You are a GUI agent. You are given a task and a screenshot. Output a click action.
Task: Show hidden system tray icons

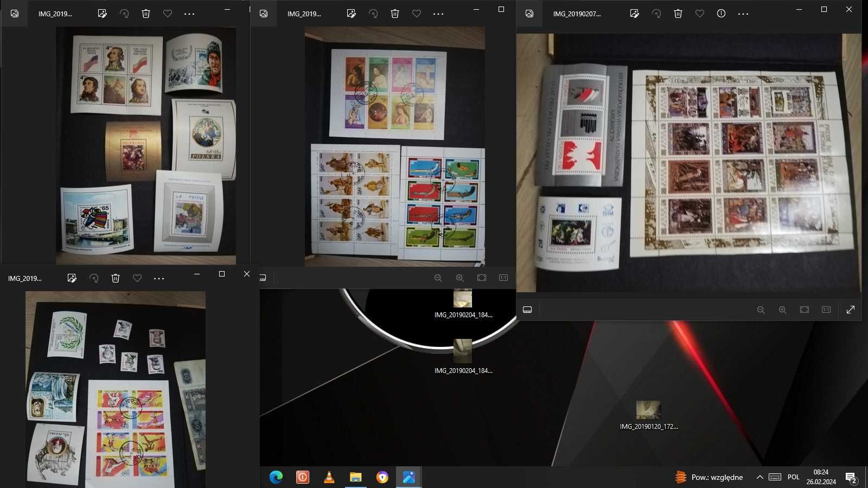[759, 477]
